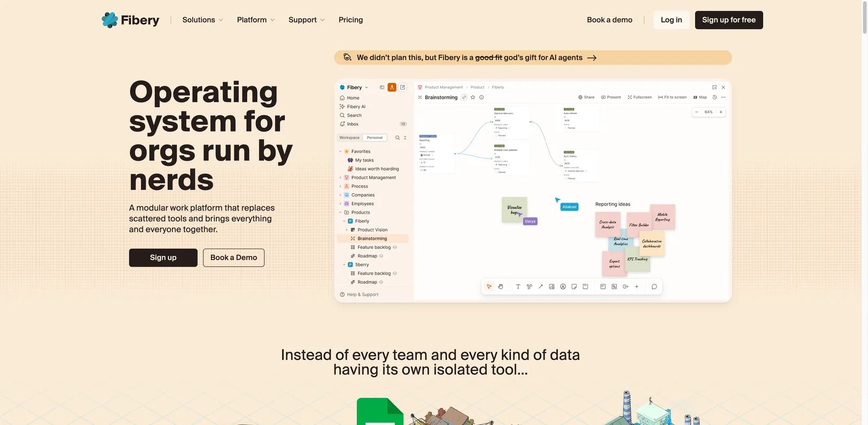The width and height of the screenshot is (868, 425).
Task: Expand the Companies space in sidebar
Action: 341,195
